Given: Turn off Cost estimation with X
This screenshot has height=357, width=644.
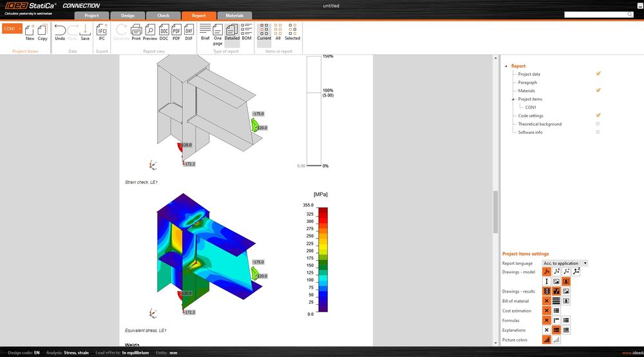Looking at the screenshot, I should point(547,311).
